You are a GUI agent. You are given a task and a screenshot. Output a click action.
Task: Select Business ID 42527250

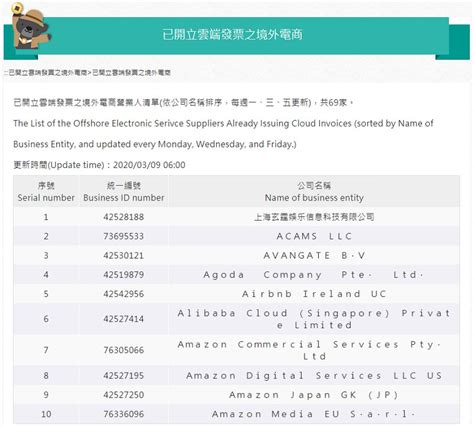point(124,395)
